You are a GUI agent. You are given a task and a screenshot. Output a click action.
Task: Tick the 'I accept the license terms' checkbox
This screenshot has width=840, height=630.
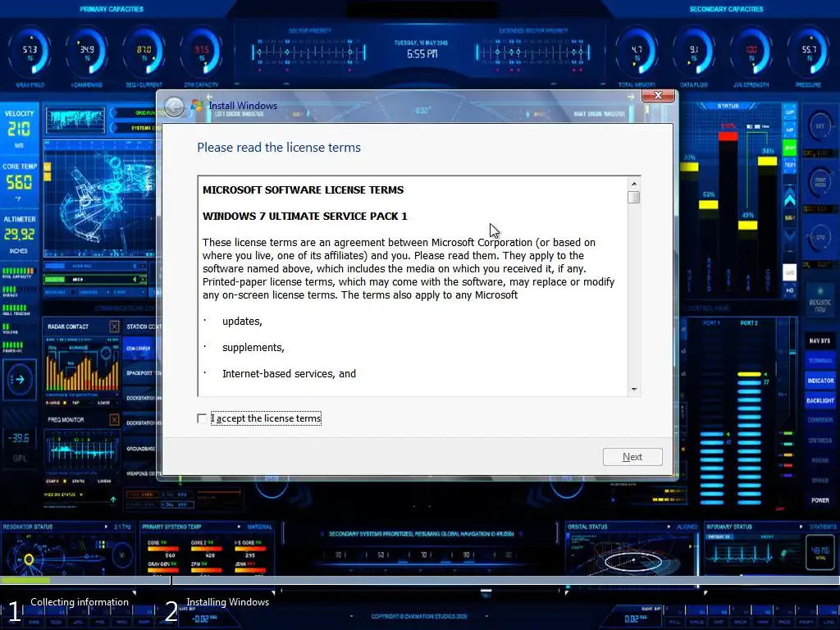(202, 418)
